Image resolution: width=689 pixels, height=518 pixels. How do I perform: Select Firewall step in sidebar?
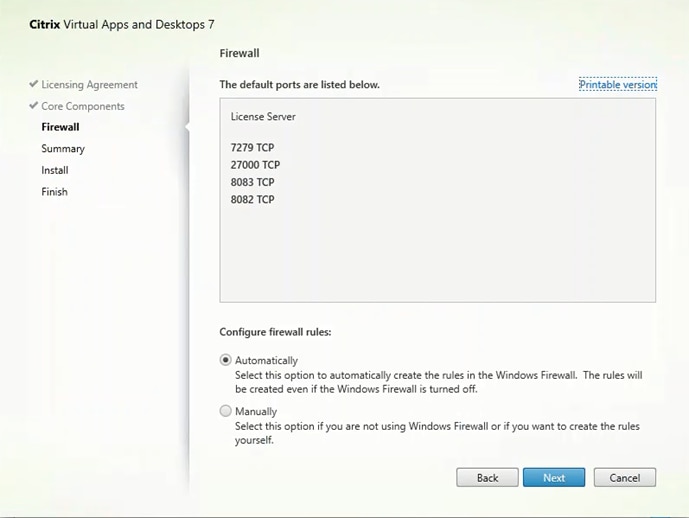click(x=60, y=127)
